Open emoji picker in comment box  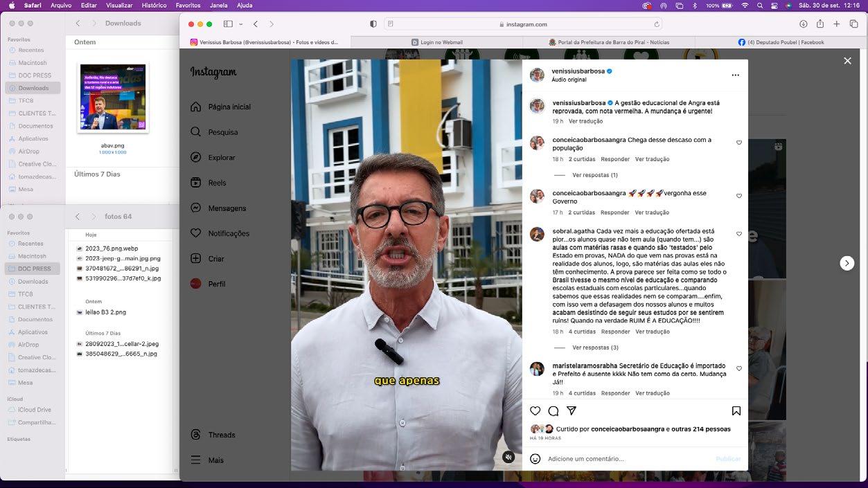tap(535, 459)
